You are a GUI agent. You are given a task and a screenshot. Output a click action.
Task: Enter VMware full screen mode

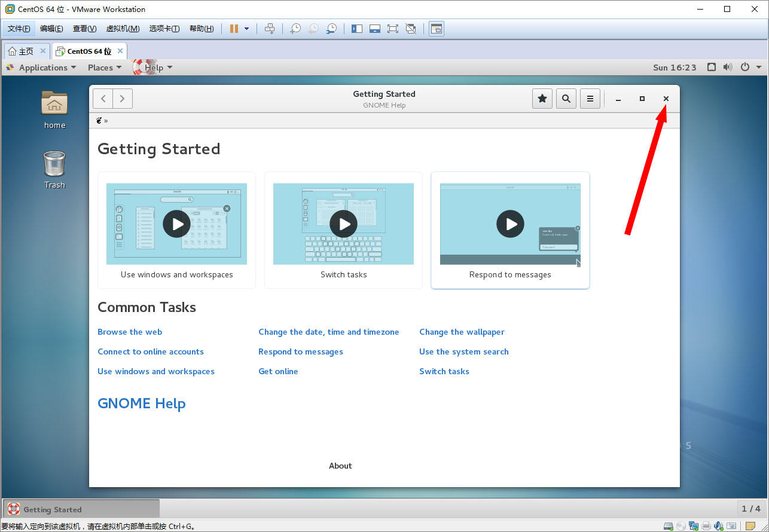tap(392, 29)
